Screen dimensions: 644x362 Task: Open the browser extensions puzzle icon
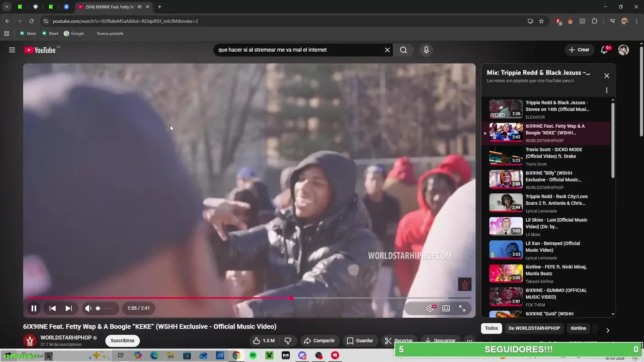pyautogui.click(x=595, y=21)
